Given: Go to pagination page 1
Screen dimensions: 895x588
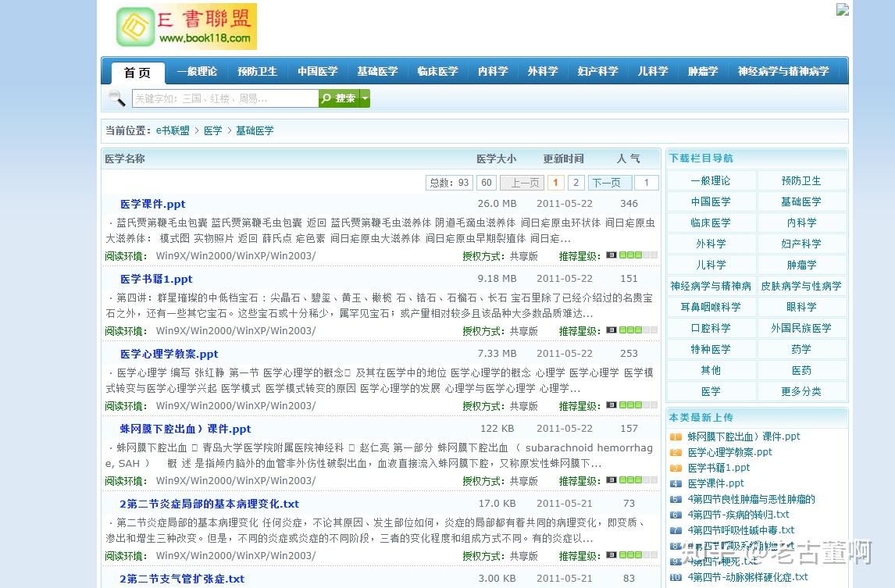Looking at the screenshot, I should (555, 183).
